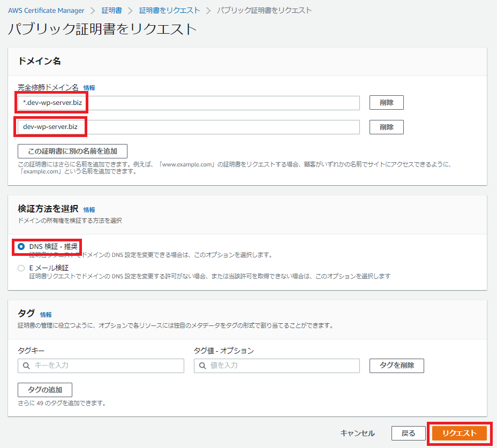Image resolution: width=497 pixels, height=448 pixels.
Task: Click the dev-wp-server.biz domain input field
Action: click(x=189, y=127)
